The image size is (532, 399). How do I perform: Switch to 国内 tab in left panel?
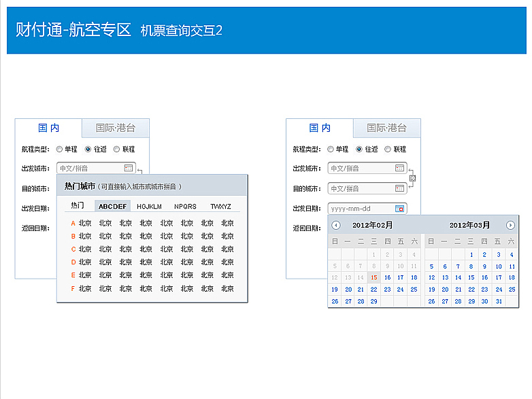(x=48, y=128)
